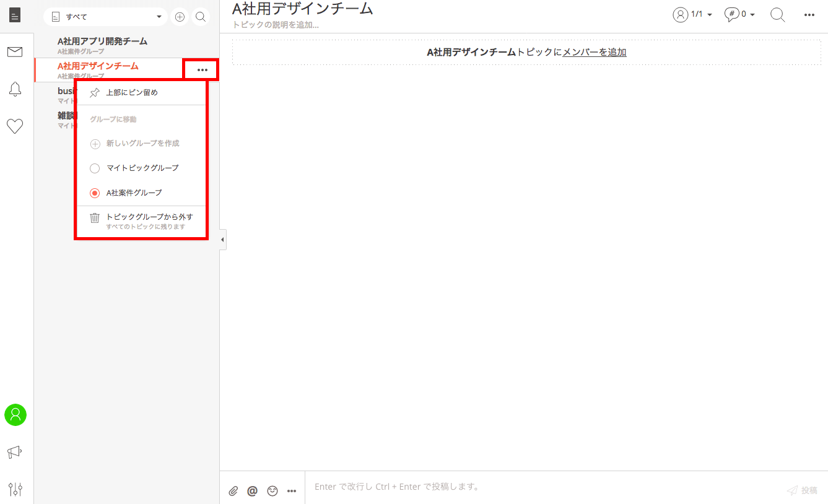The width and height of the screenshot is (828, 504).
Task: Open favorites heart icon
Action: (x=15, y=126)
